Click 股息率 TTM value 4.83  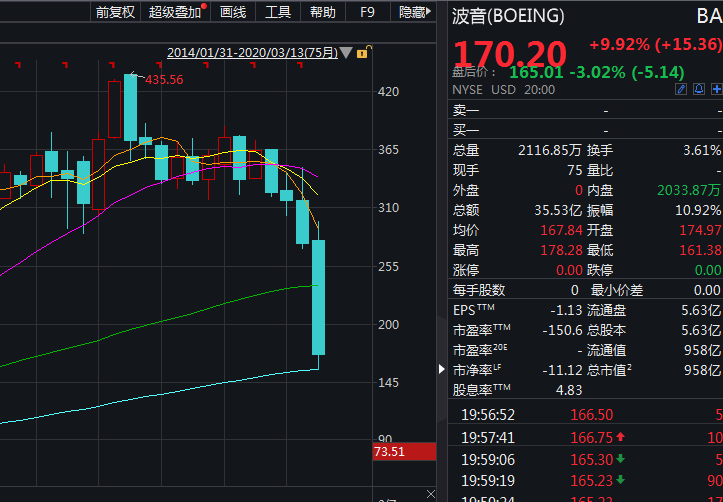569,390
